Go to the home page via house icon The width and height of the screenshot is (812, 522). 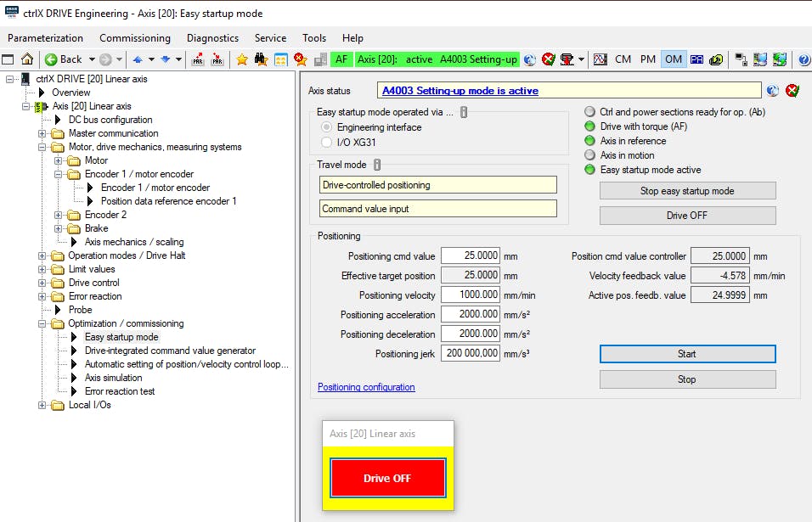27,59
